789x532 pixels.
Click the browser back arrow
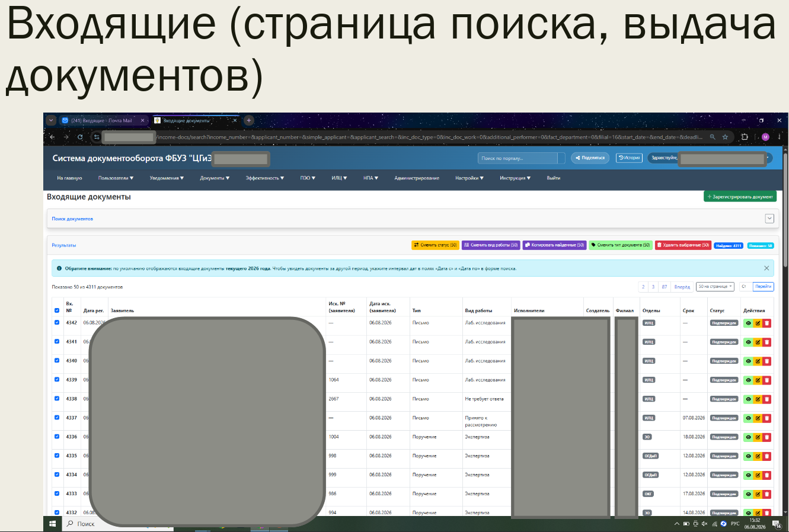coord(52,137)
